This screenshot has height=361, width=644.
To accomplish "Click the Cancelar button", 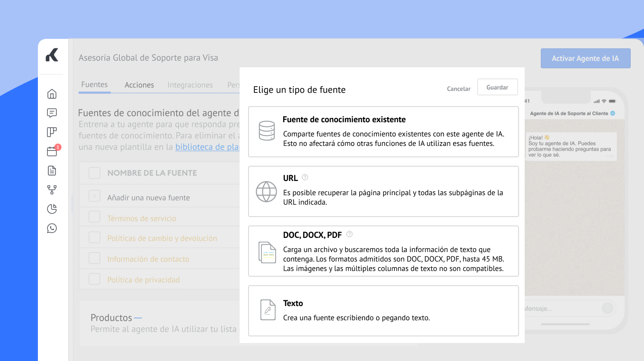I will (x=458, y=89).
